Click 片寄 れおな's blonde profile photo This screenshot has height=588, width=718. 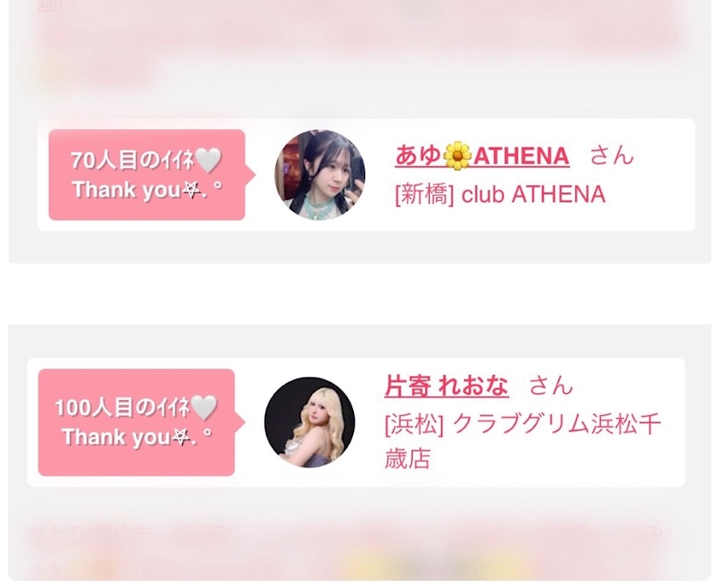pyautogui.click(x=309, y=422)
